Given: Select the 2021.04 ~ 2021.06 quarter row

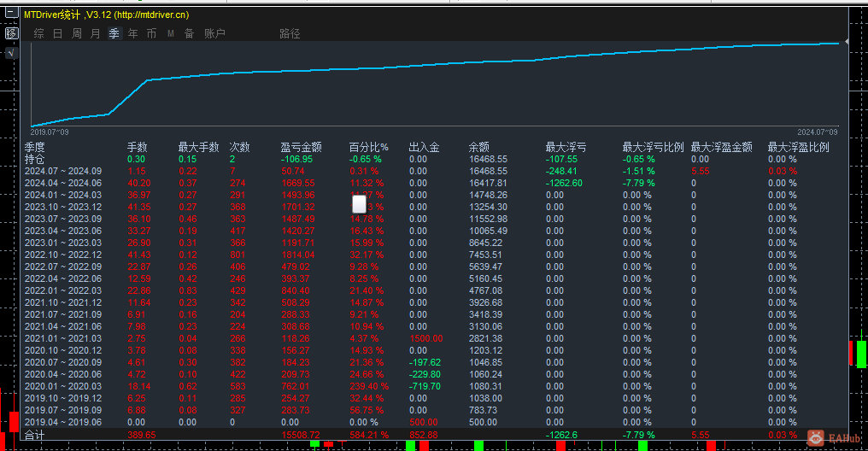Looking at the screenshot, I should 433,326.
